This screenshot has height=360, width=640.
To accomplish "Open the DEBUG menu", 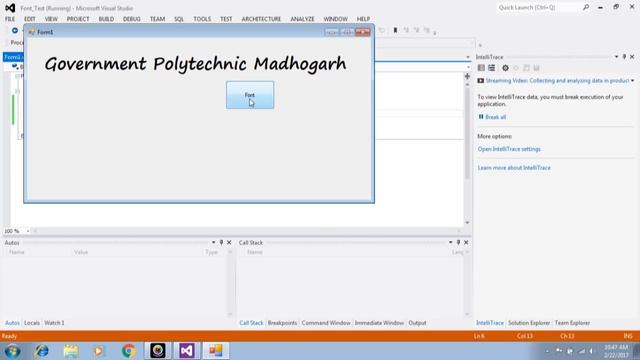I will point(131,19).
